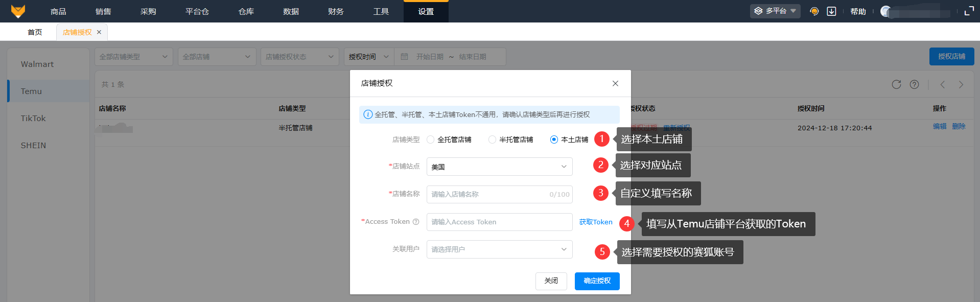Viewport: 980px width, 302px height.
Task: Select Walmart in the platform sidebar
Action: coord(49,64)
